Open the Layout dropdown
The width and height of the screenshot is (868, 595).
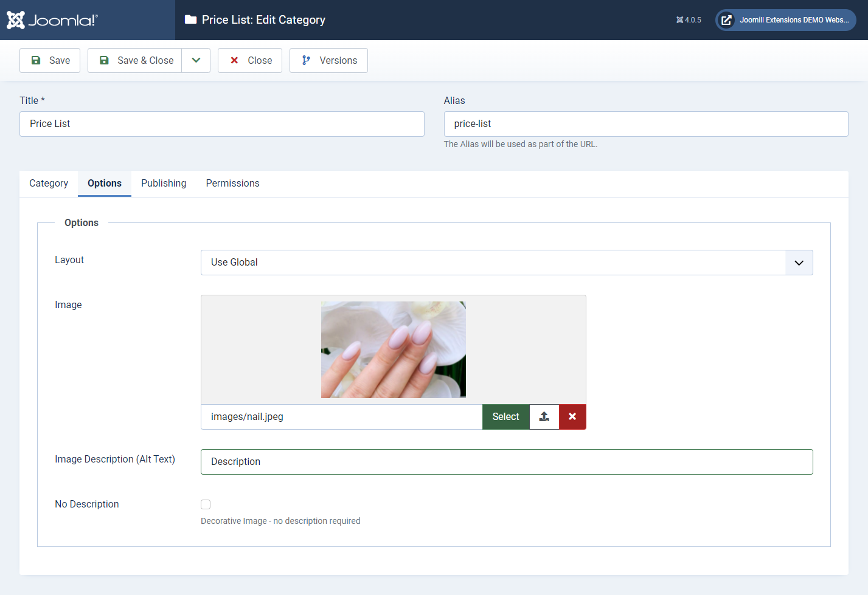pos(506,263)
